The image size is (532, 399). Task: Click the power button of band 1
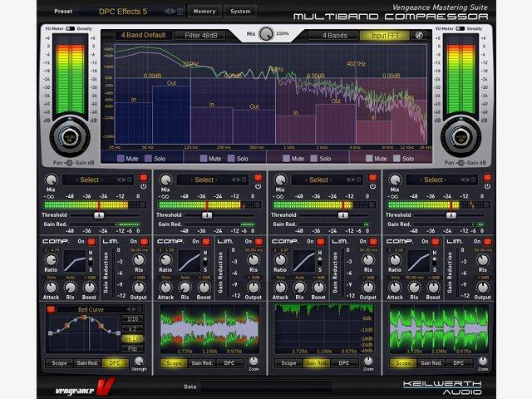pos(143,186)
